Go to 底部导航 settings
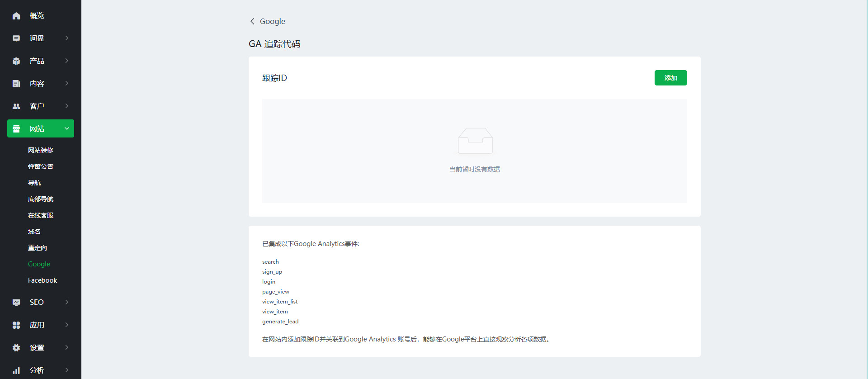The height and width of the screenshot is (379, 868). click(x=41, y=199)
